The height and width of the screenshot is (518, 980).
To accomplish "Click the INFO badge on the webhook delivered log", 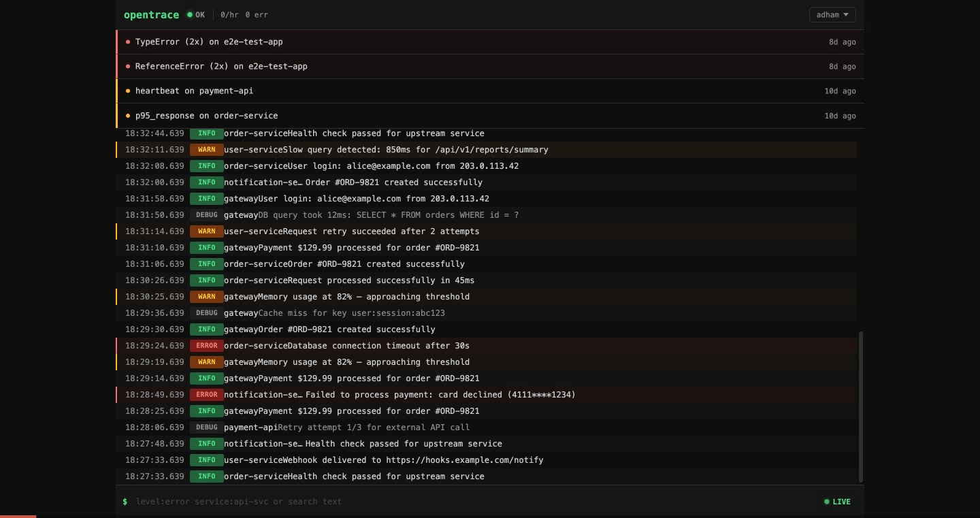I will click(x=206, y=459).
